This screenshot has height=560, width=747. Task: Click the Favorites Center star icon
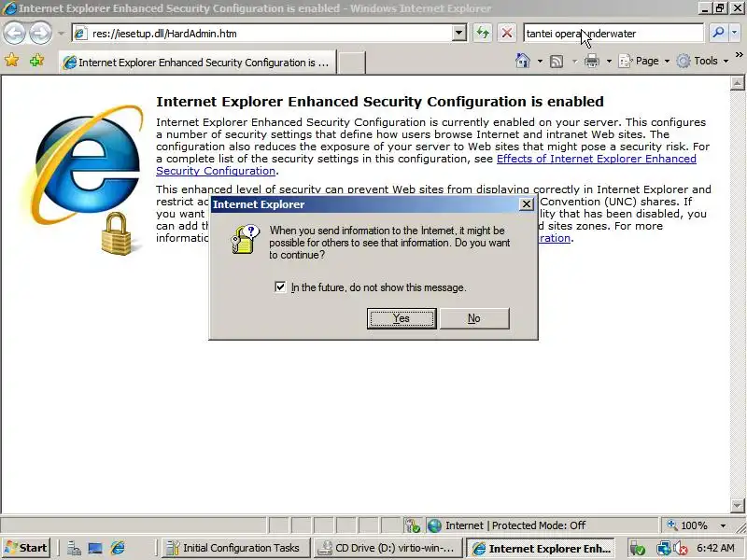[x=11, y=61]
